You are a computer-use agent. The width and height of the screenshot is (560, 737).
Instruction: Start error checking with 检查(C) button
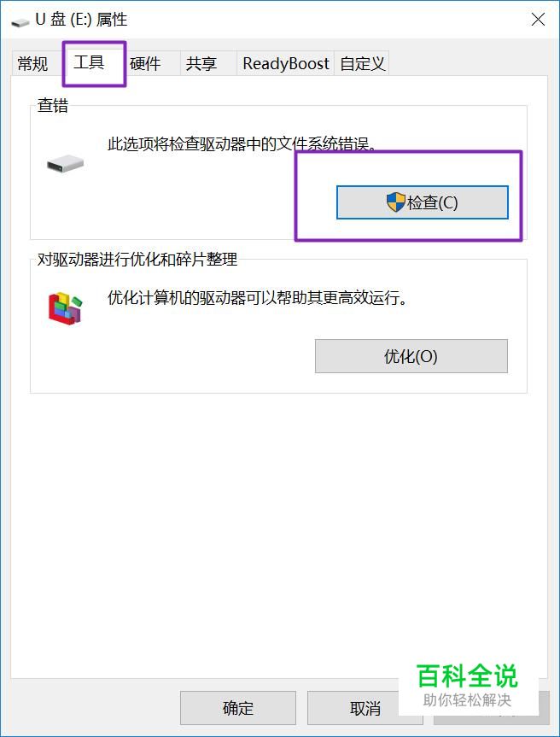pos(423,202)
